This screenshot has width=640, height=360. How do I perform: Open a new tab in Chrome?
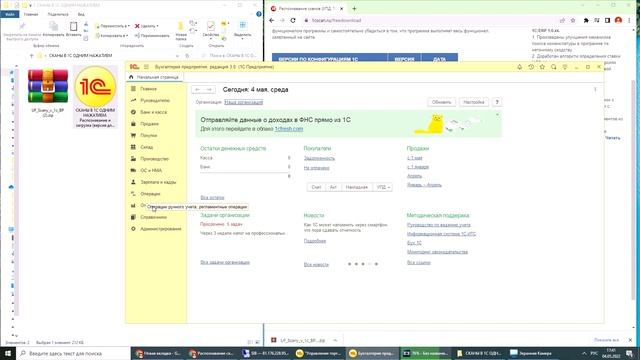click(x=354, y=8)
